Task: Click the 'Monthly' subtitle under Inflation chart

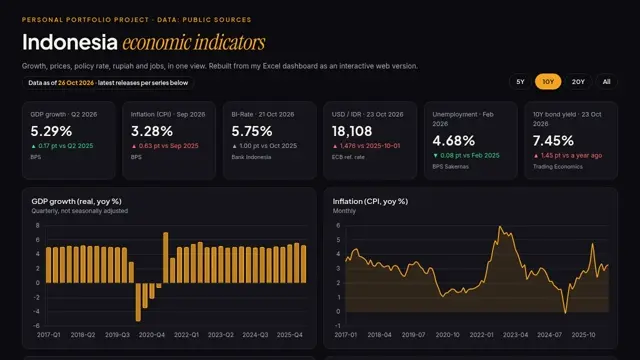Action: (344, 211)
